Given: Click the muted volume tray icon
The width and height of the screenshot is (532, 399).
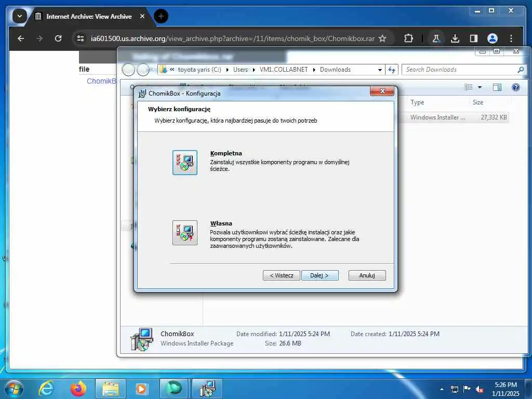Looking at the screenshot, I should [480, 389].
